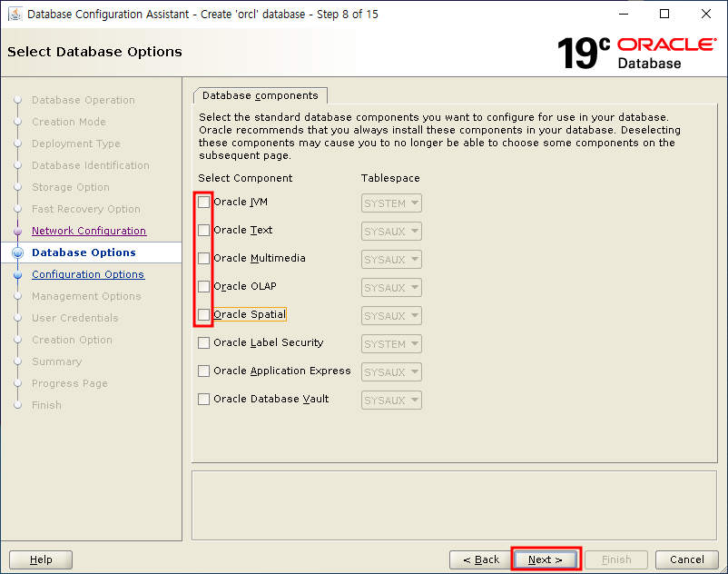Click the Database Options step bullet icon
728x574 pixels.
coord(17,252)
